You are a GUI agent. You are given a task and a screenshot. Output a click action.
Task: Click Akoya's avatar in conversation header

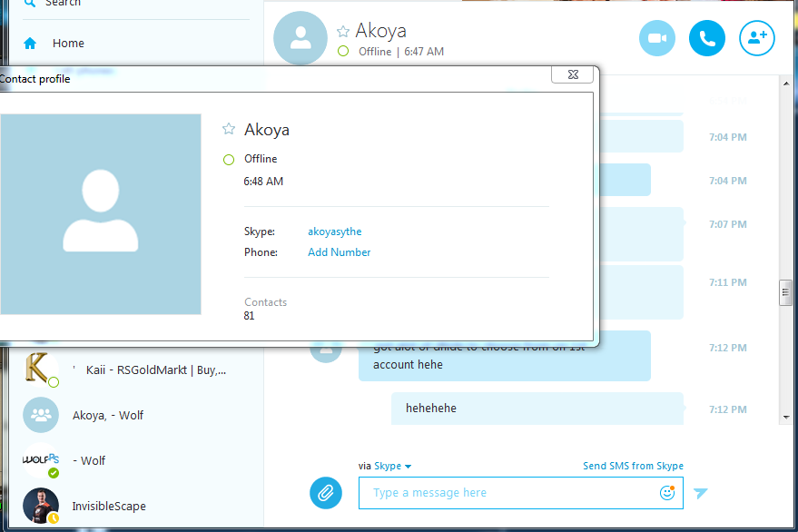pyautogui.click(x=300, y=38)
